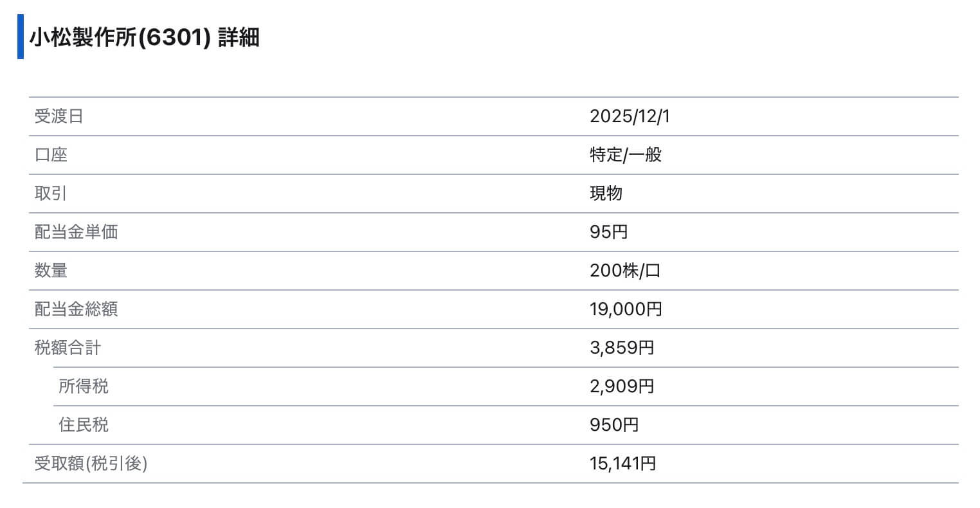Click the 住民税 sub-row label
This screenshot has width=980, height=508.
[84, 425]
